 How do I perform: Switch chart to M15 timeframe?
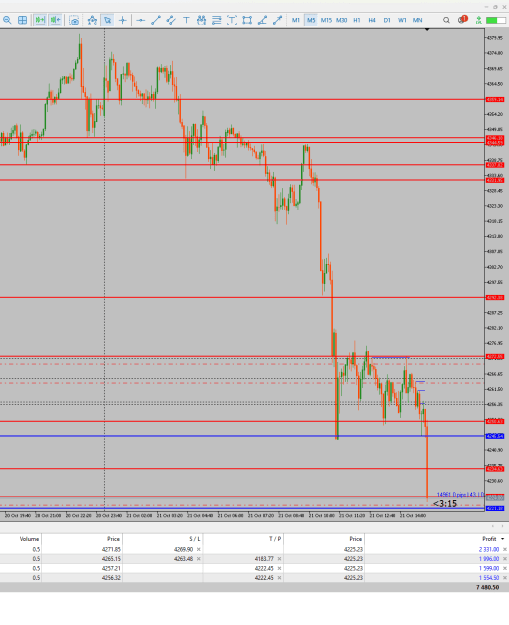(326, 20)
